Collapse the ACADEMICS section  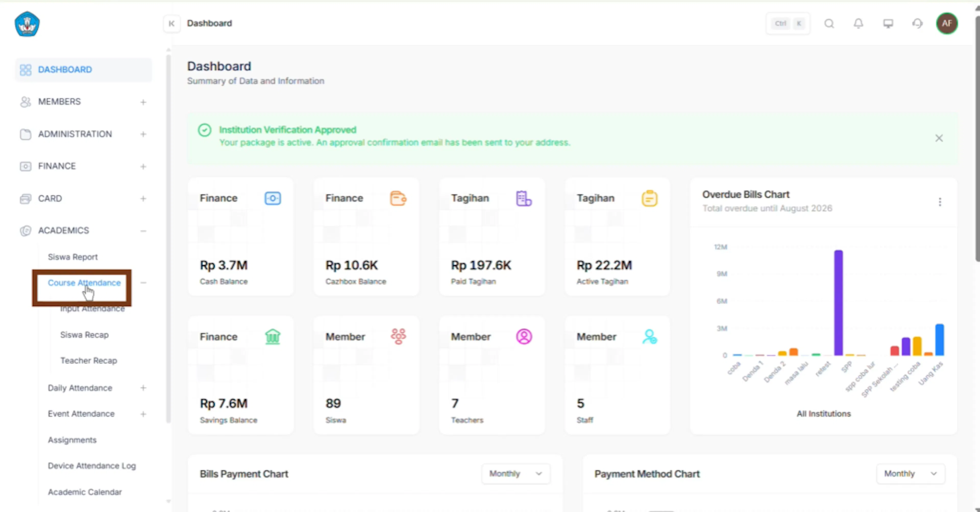(143, 231)
